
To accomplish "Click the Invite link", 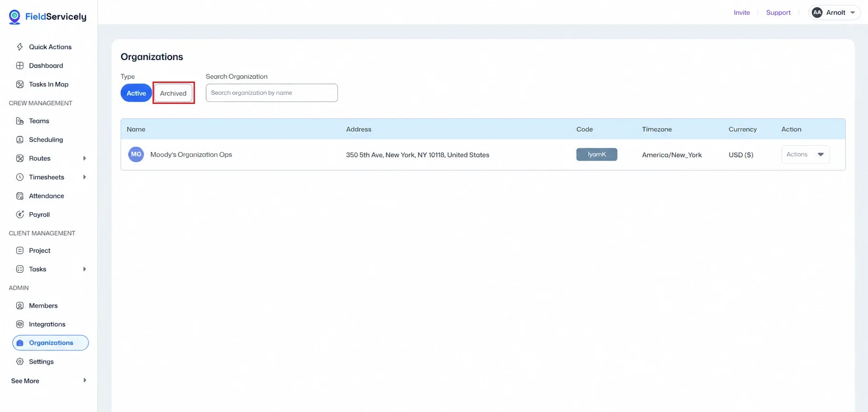I will pos(742,12).
